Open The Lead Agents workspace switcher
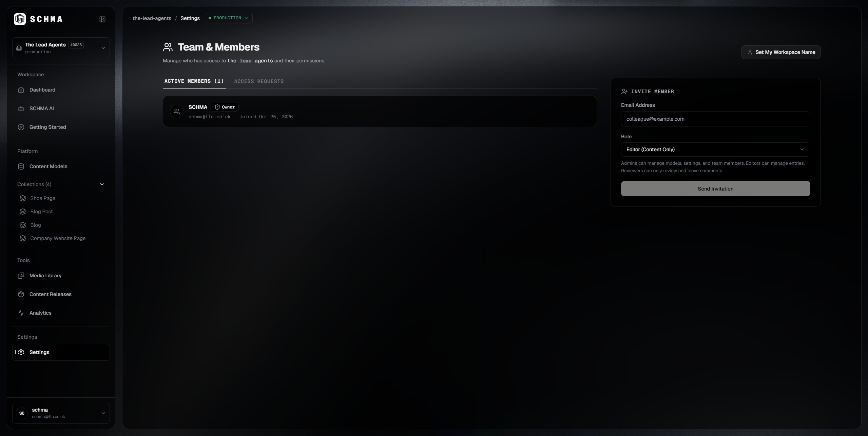This screenshot has height=436, width=868. 61,48
